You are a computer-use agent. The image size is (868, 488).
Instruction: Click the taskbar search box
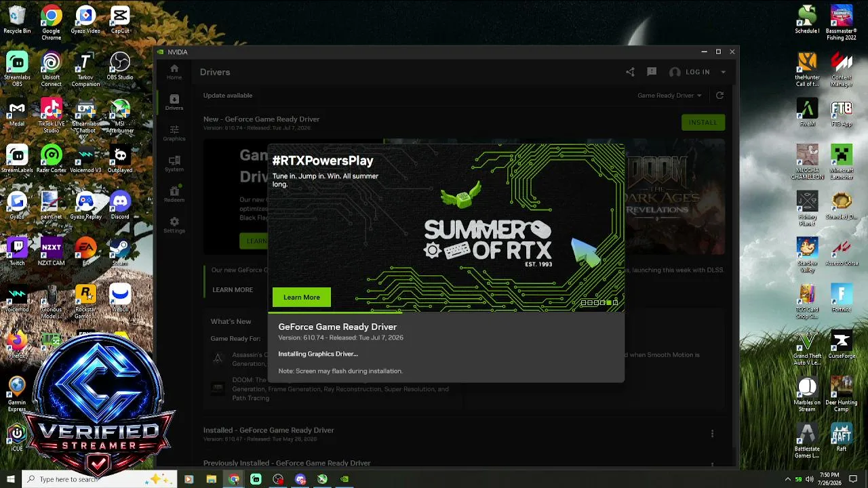coord(100,479)
